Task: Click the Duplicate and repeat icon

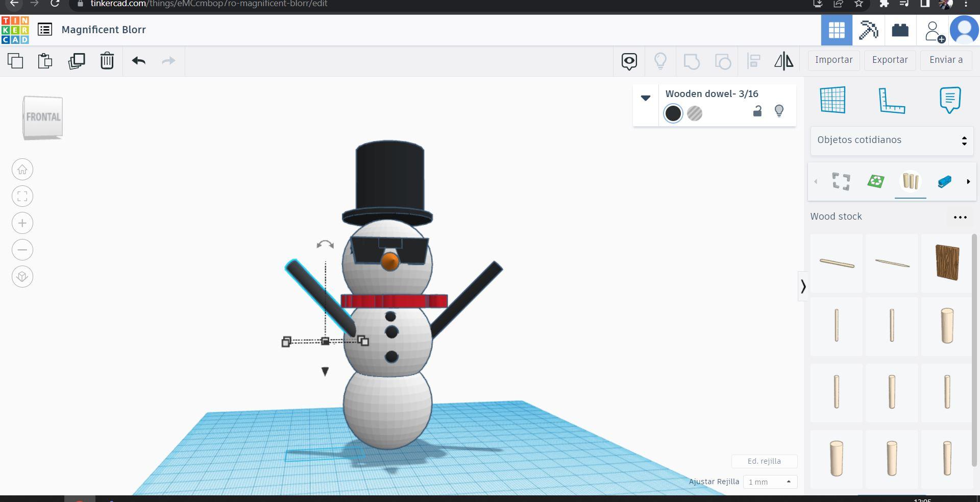Action: (x=77, y=61)
